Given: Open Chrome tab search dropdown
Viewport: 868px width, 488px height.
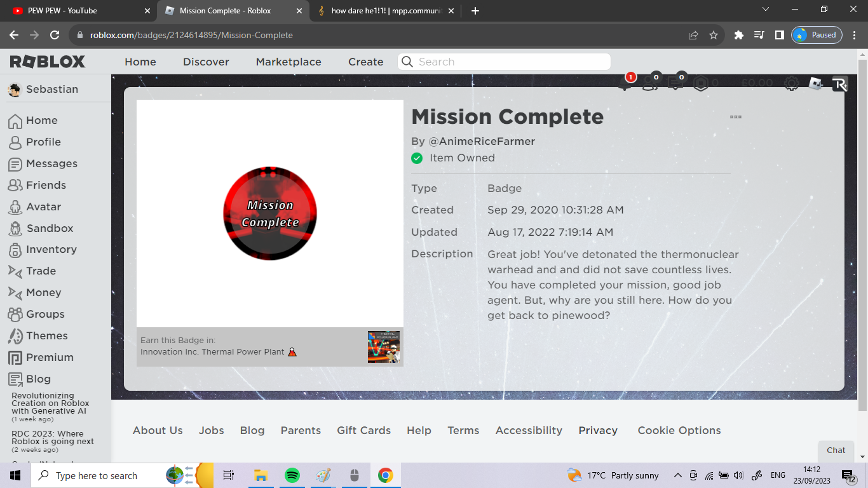Looking at the screenshot, I should pyautogui.click(x=766, y=10).
